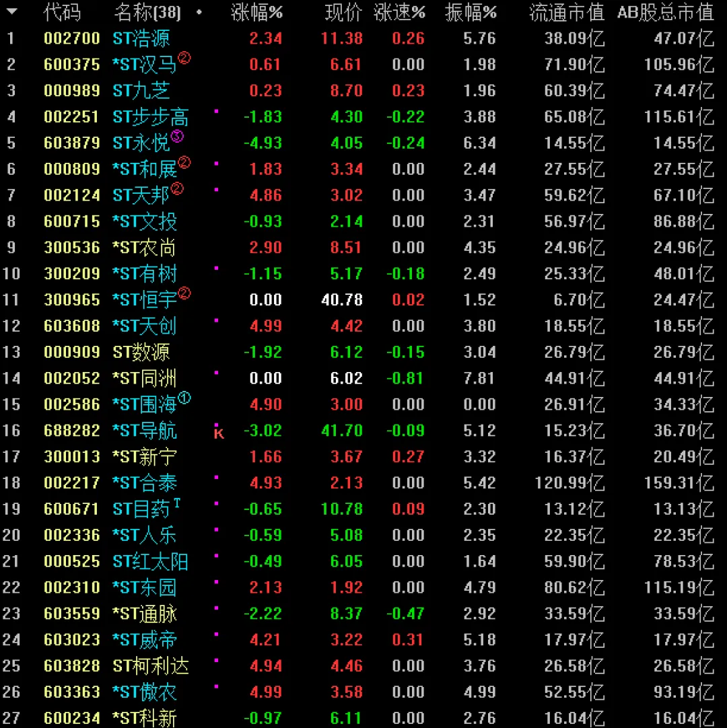Click change value -4.93 in ST永悦 row
Screen dimensions: 727x728
click(x=263, y=143)
